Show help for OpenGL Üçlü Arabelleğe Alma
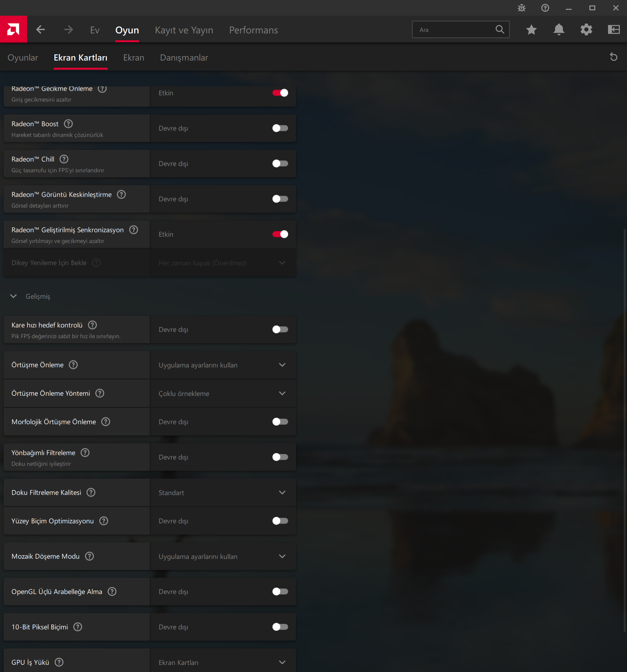The height and width of the screenshot is (672, 627). click(x=112, y=591)
